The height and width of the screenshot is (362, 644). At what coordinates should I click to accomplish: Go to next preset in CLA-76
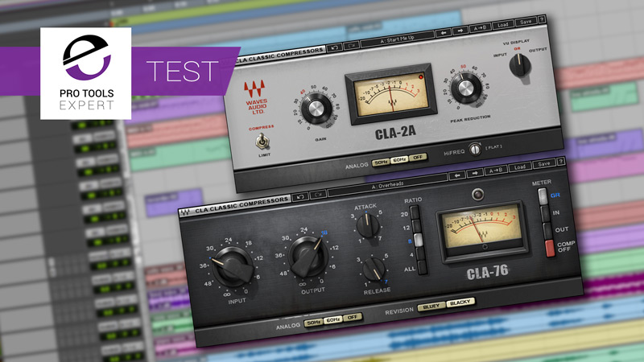[x=474, y=173]
